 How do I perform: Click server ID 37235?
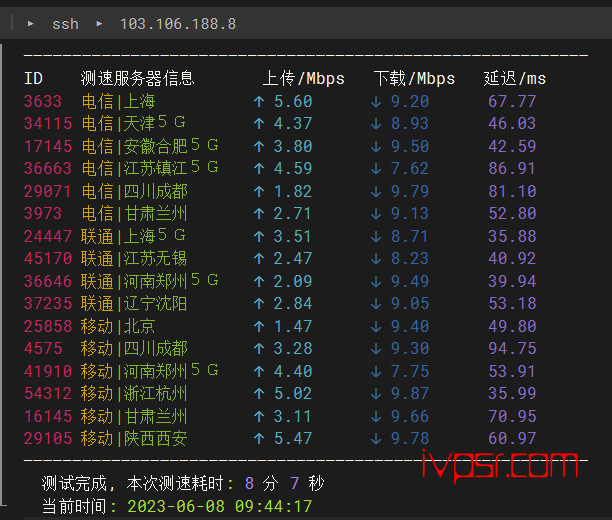(x=48, y=303)
